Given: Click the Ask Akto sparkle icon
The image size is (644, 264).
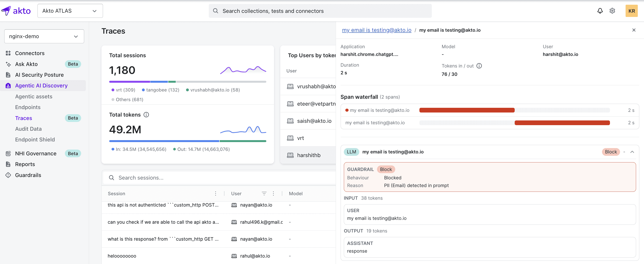Looking at the screenshot, I should [x=8, y=64].
